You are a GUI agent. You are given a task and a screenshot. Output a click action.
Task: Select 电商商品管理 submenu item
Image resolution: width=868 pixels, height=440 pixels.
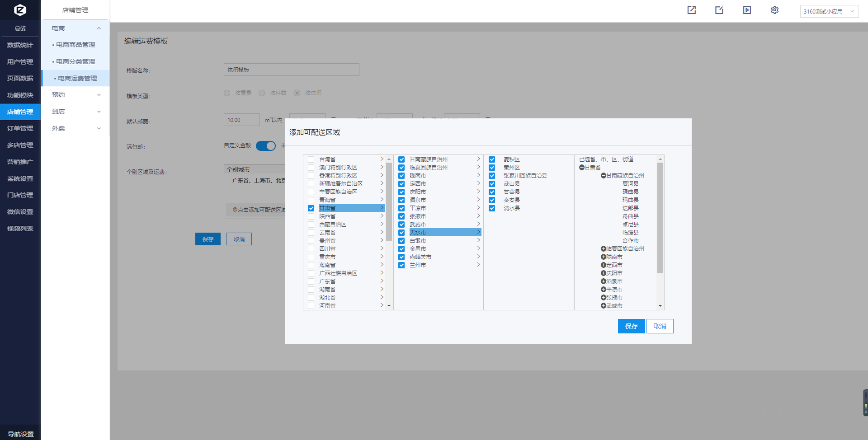click(x=75, y=45)
